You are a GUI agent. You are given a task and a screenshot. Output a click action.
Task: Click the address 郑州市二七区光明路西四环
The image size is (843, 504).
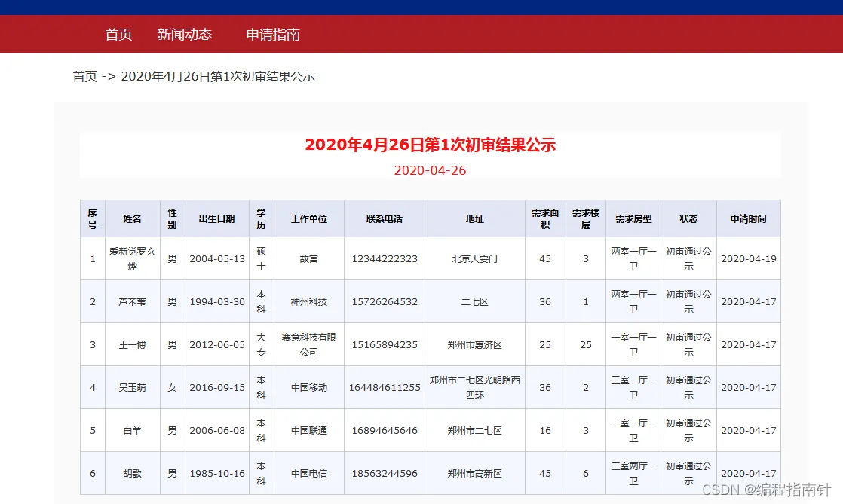[475, 387]
